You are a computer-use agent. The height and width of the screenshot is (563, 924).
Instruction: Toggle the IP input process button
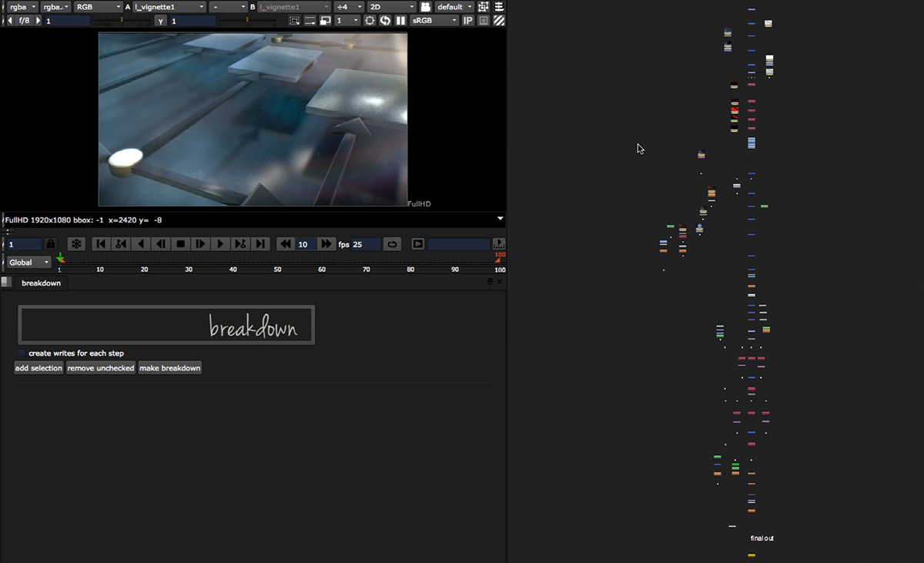point(467,21)
